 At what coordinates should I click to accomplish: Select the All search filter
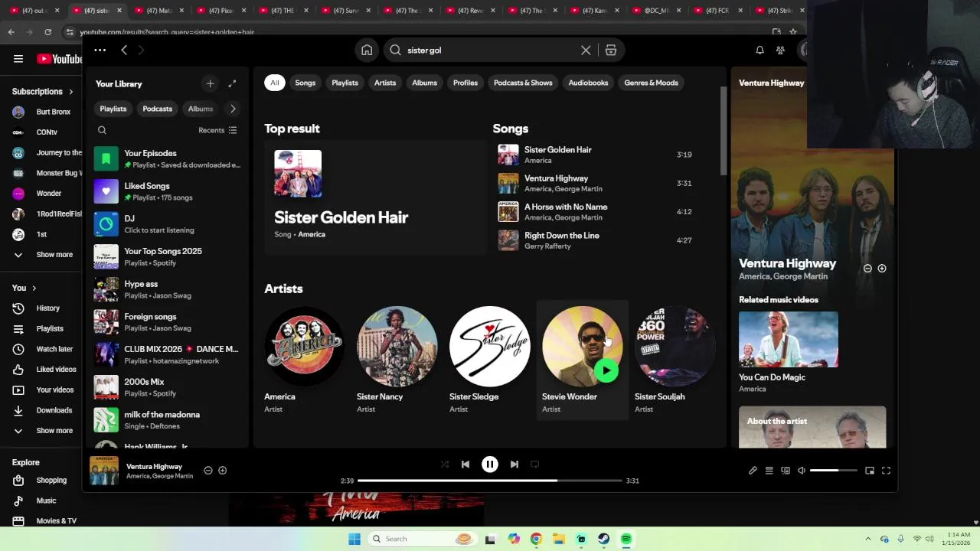(x=274, y=83)
